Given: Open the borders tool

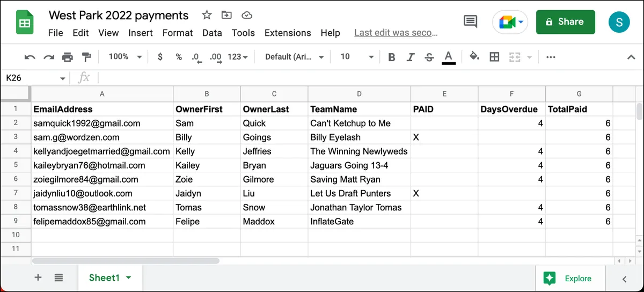Looking at the screenshot, I should coord(495,57).
